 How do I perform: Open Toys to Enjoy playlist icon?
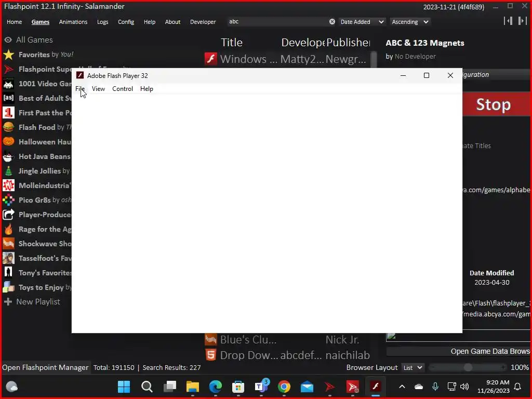pos(8,287)
